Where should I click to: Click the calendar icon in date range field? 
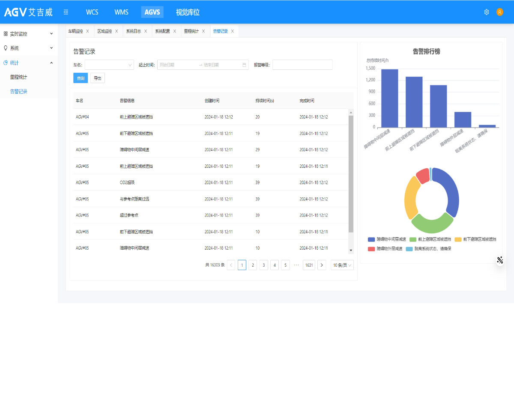(x=244, y=65)
